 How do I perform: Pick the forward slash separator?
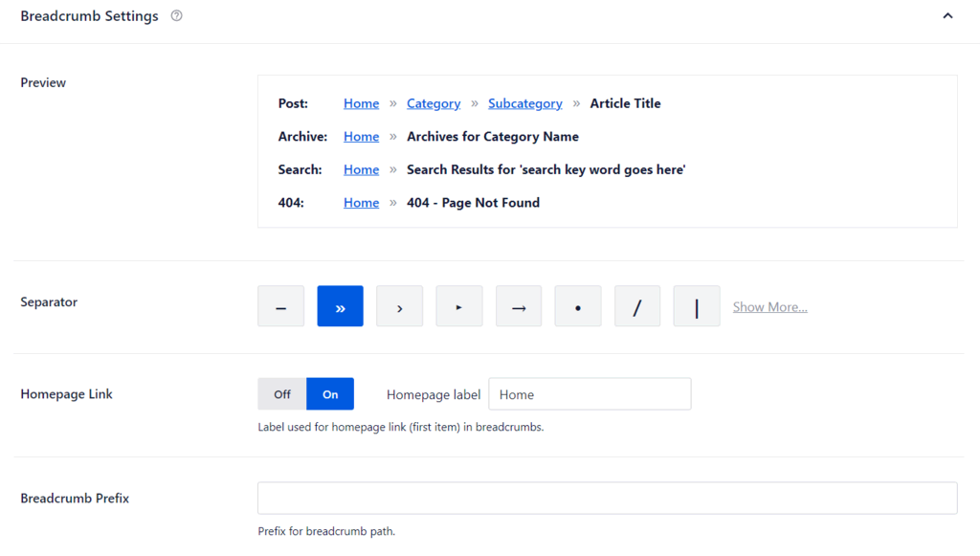(637, 306)
